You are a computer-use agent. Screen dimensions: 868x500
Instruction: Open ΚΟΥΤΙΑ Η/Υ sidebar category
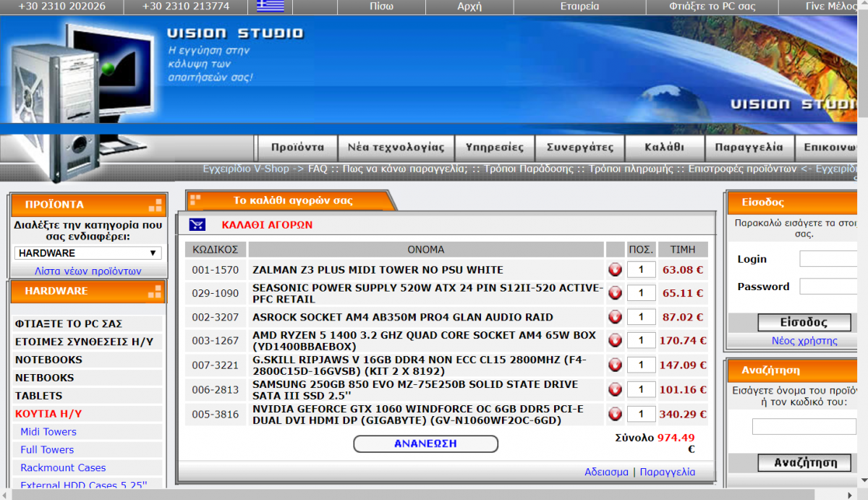48,414
